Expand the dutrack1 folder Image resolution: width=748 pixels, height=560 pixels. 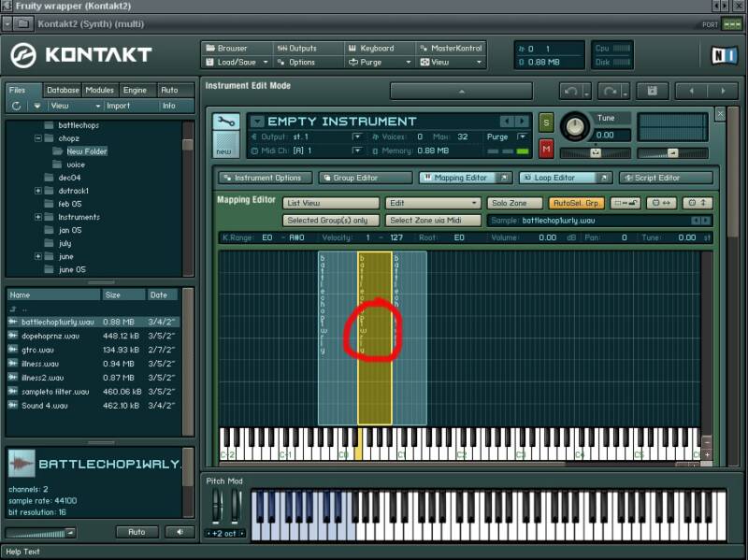click(x=37, y=191)
